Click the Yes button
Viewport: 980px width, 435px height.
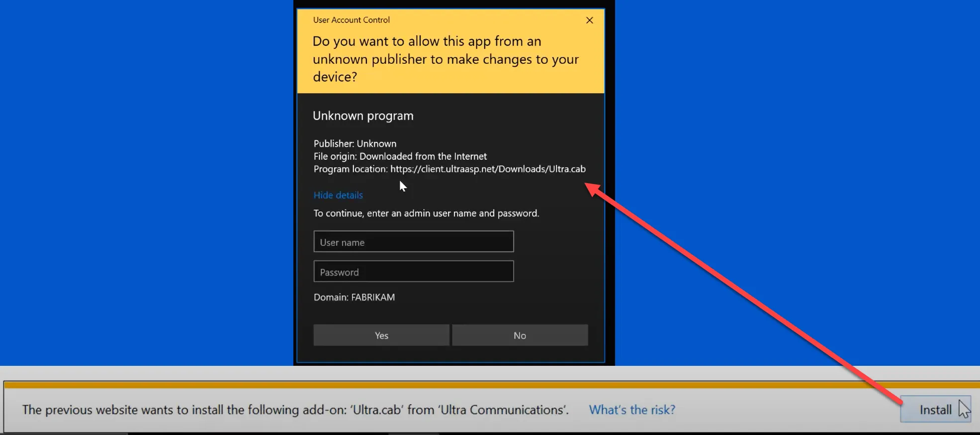click(381, 335)
